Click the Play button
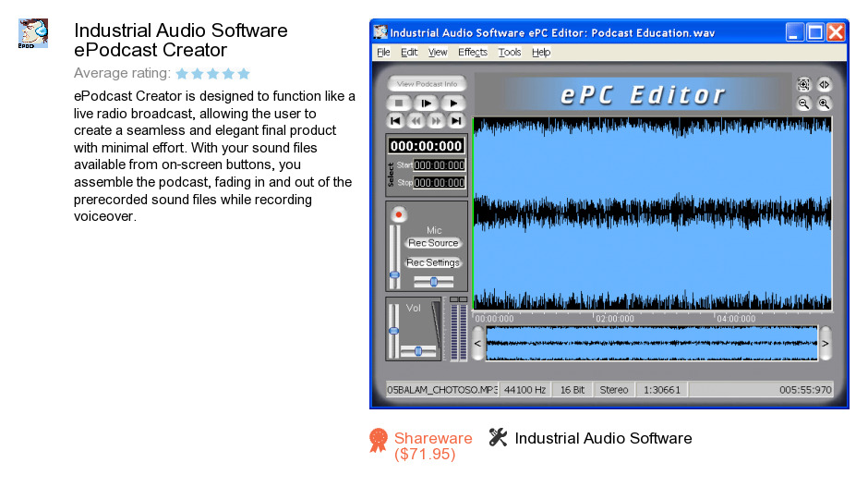868x487 pixels. [453, 103]
